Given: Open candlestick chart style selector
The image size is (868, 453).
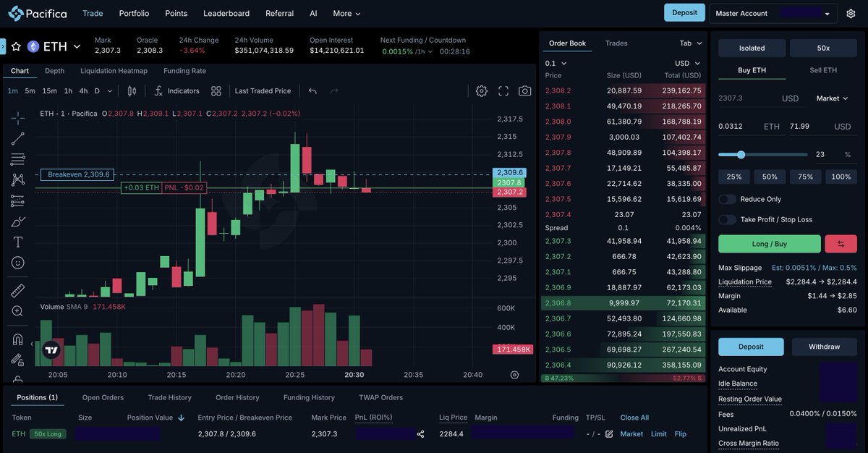Looking at the screenshot, I should 132,91.
